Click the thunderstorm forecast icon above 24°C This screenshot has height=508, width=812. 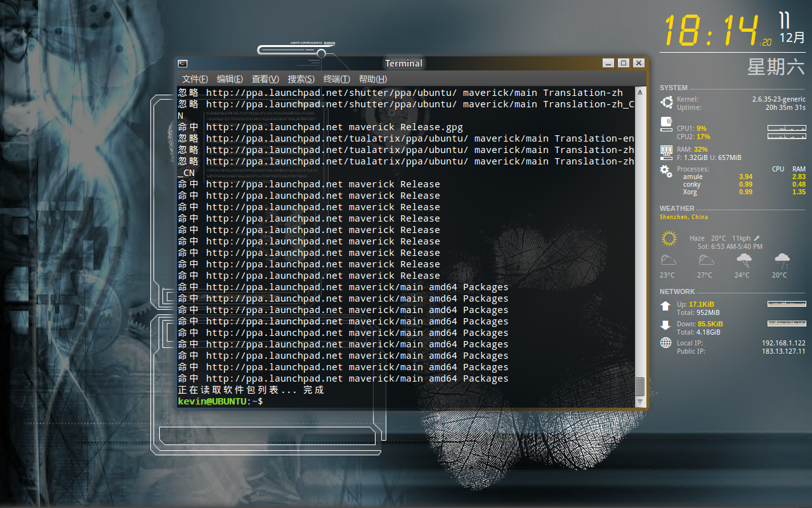click(744, 260)
